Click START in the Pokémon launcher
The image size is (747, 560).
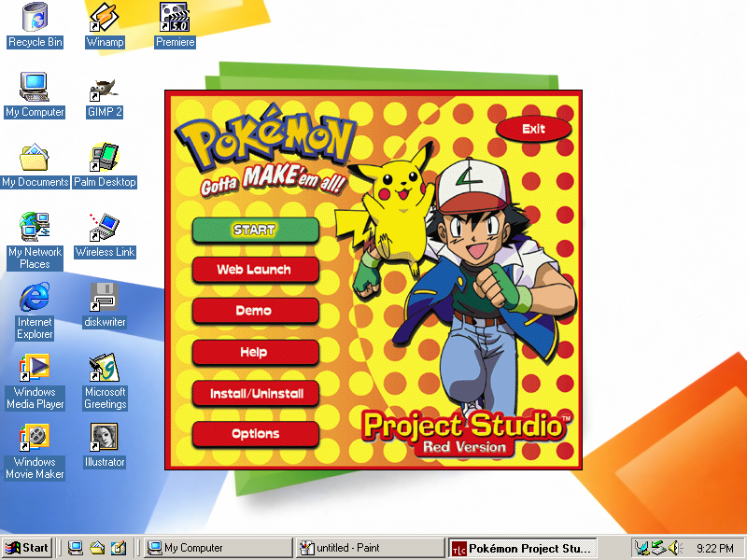(256, 231)
